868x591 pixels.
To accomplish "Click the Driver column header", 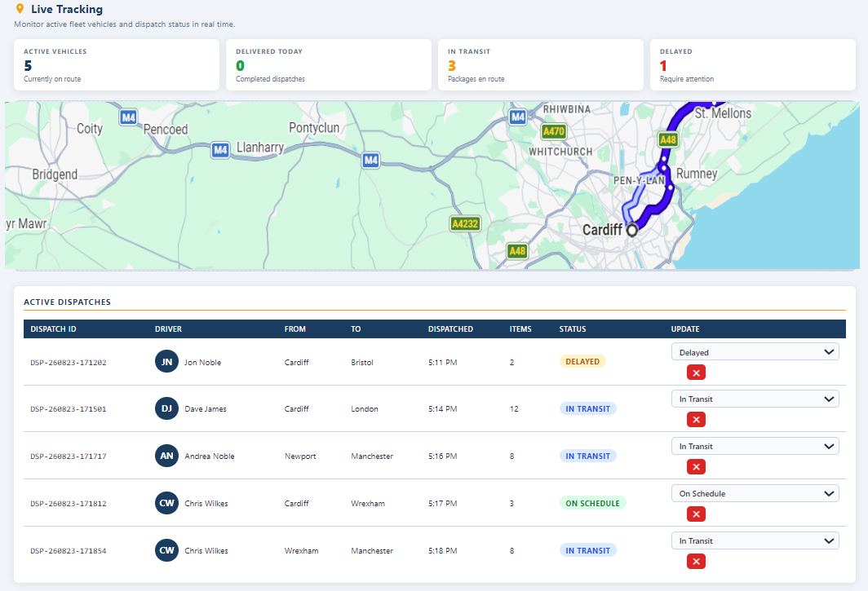I will [168, 329].
